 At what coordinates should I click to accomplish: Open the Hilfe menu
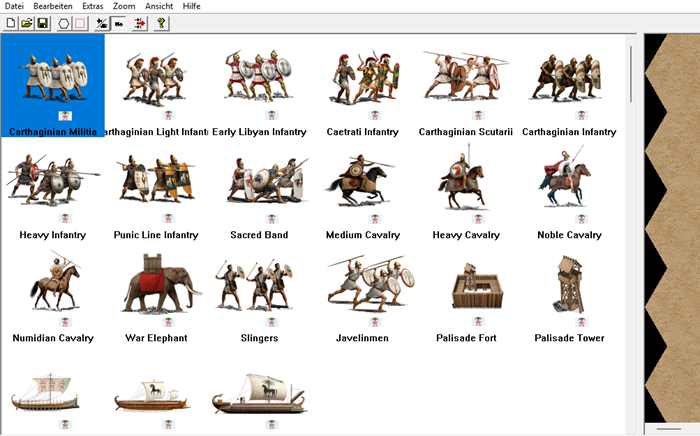point(192,6)
